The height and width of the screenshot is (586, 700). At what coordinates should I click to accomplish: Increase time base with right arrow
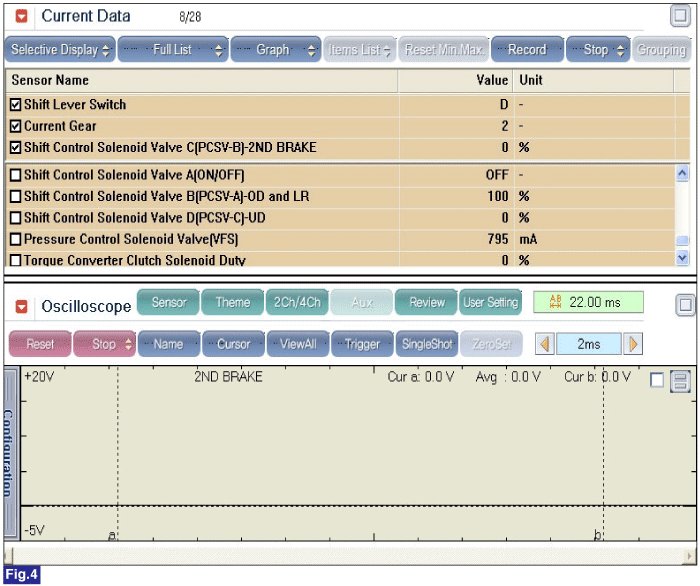(633, 344)
